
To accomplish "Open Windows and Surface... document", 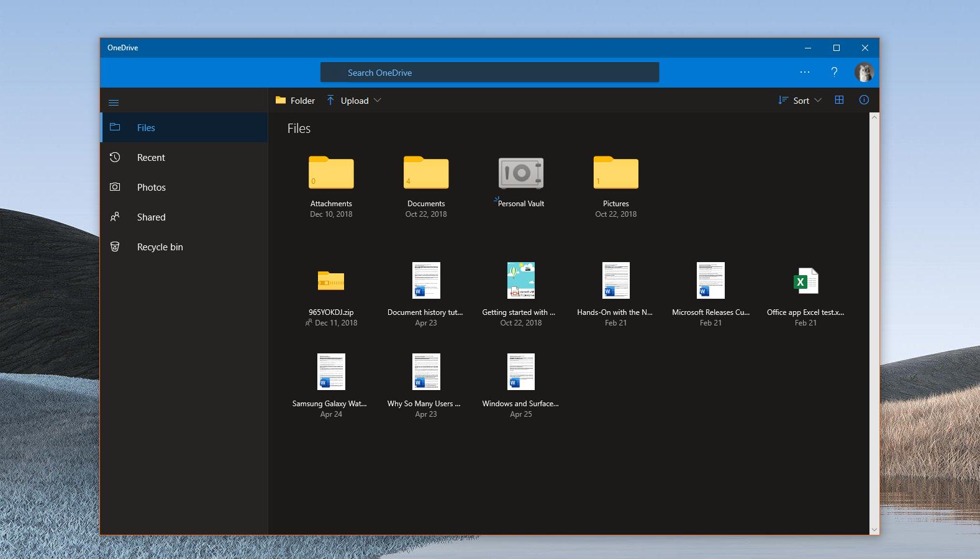I will pos(521,371).
